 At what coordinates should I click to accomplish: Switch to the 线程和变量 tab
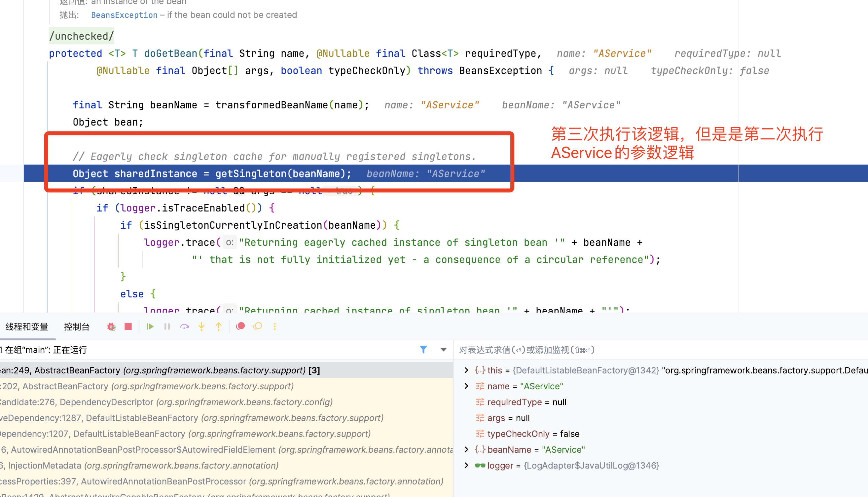coord(27,327)
